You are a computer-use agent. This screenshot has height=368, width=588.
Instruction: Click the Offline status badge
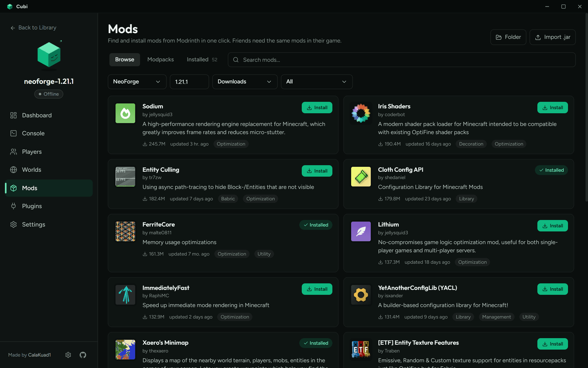[49, 94]
